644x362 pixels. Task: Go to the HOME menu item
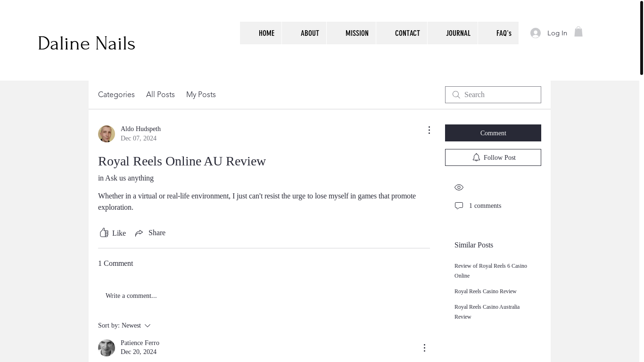(x=261, y=33)
